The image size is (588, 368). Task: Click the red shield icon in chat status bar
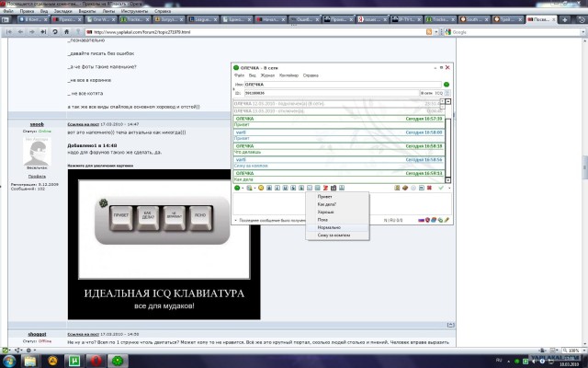pyautogui.click(x=427, y=220)
